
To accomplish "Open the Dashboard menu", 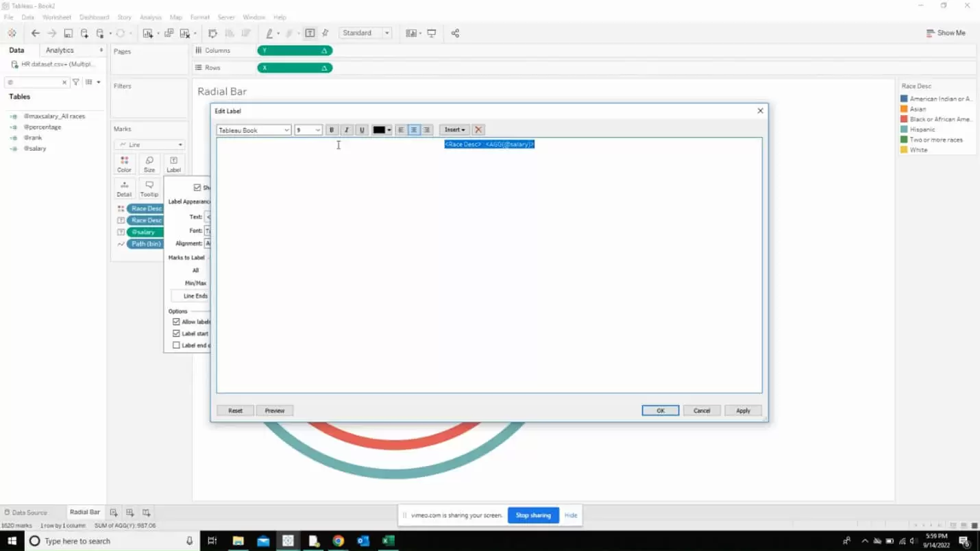I will pyautogui.click(x=94, y=17).
